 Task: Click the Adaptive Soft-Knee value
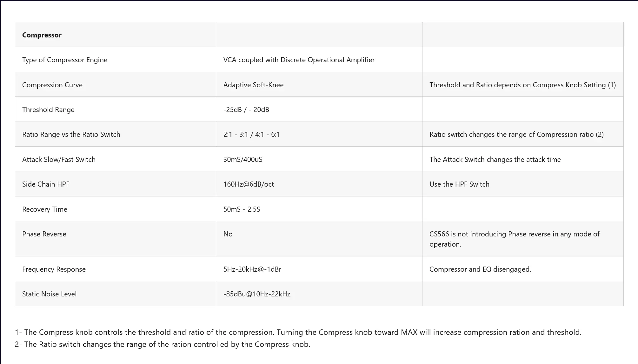click(253, 85)
